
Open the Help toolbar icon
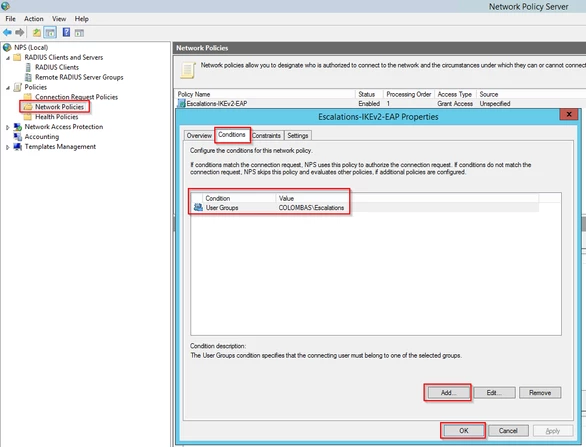tap(66, 33)
